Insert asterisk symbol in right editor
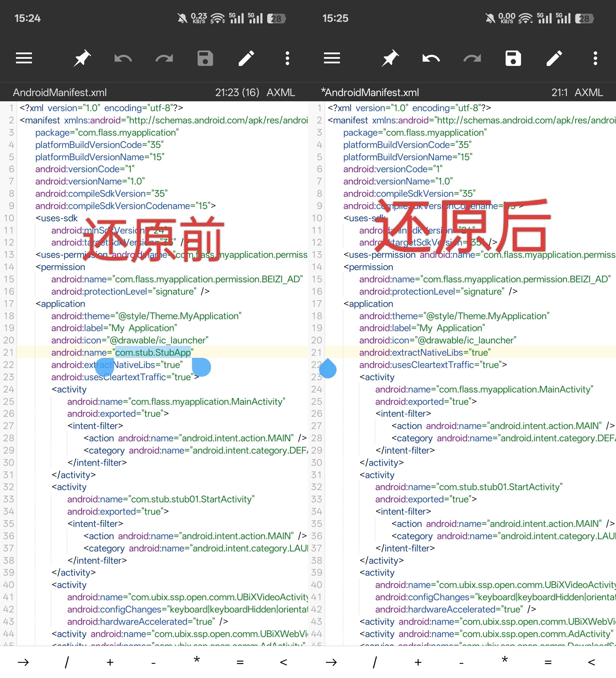The image size is (616, 678). (505, 660)
